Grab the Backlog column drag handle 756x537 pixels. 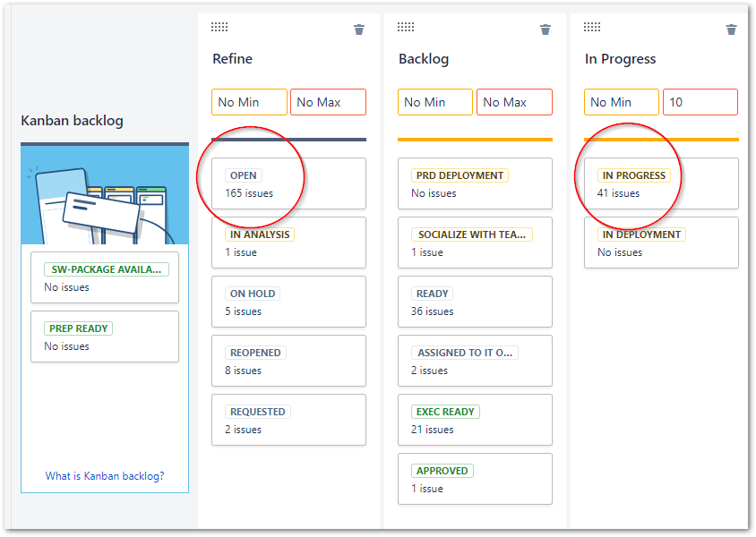pos(406,27)
